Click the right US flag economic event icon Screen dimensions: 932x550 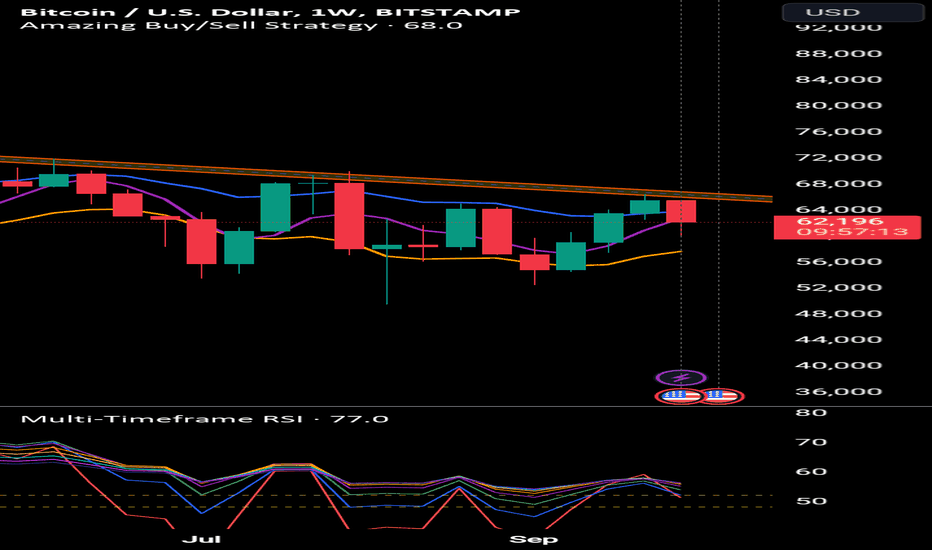tap(720, 395)
